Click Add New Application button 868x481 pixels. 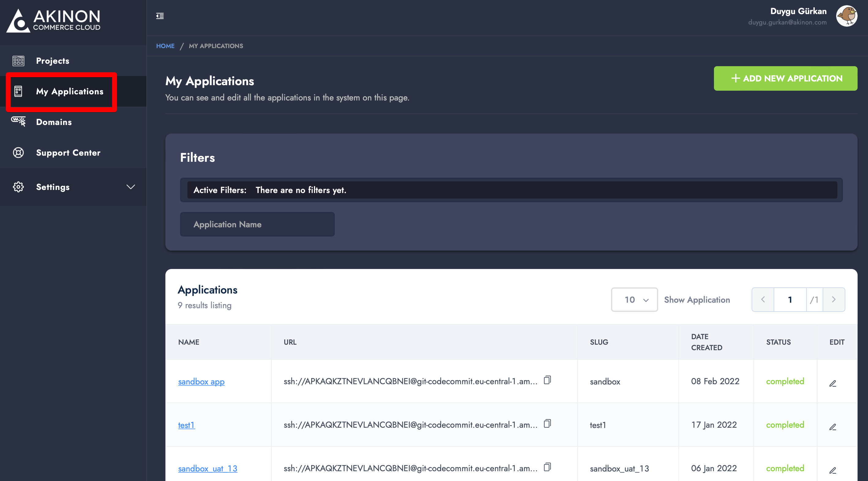(x=785, y=78)
